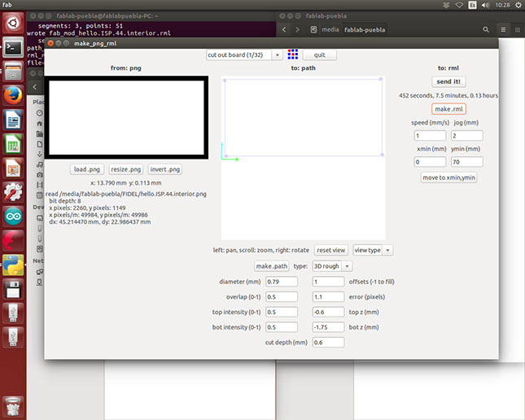Image resolution: width=525 pixels, height=420 pixels.
Task: Click the hello.ISP.44.interior.png path text
Action: tap(126, 194)
